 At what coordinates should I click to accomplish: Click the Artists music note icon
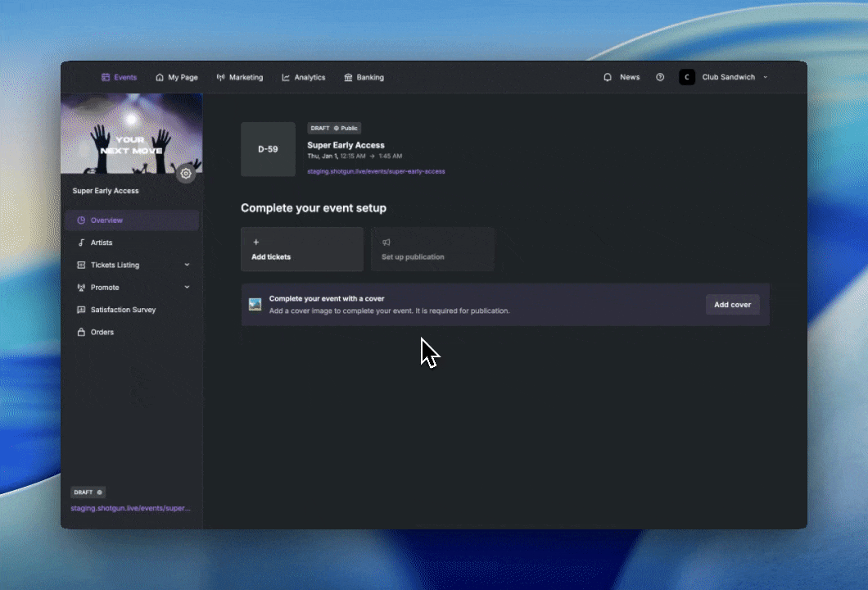pos(81,243)
